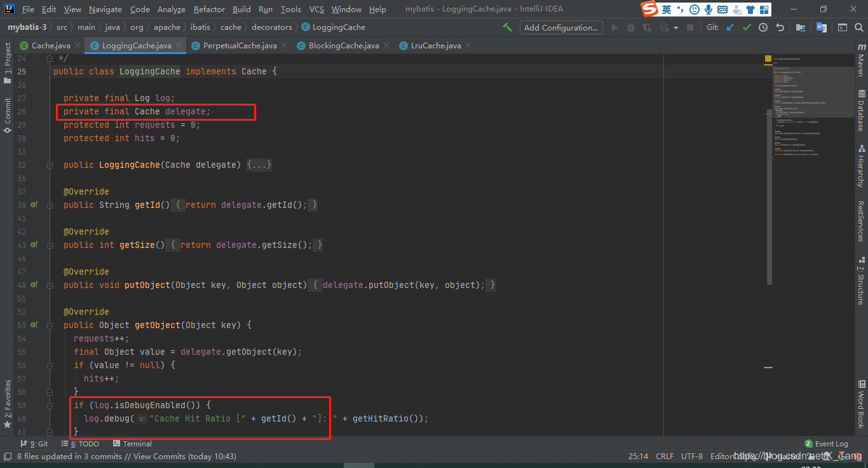Click the Build Project hammer icon
The image size is (868, 468).
click(507, 27)
